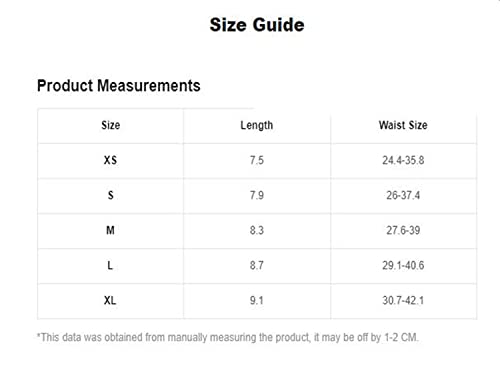500x367 pixels.
Task: Select the Product Measurements heading
Action: coord(119,86)
